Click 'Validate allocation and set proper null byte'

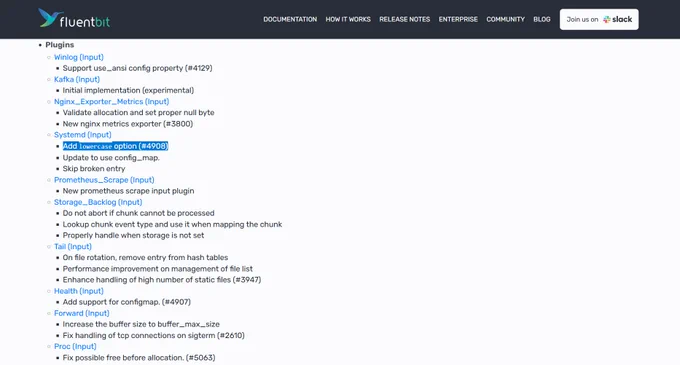tap(138, 113)
